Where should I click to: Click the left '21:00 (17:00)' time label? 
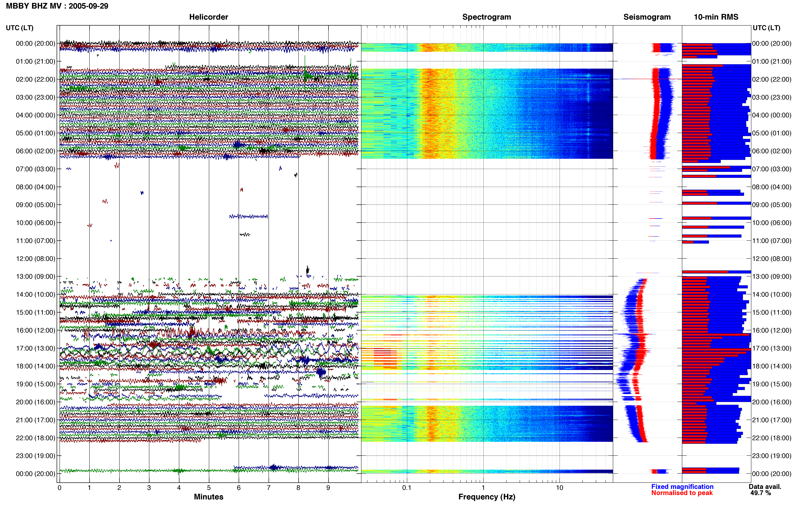35,420
